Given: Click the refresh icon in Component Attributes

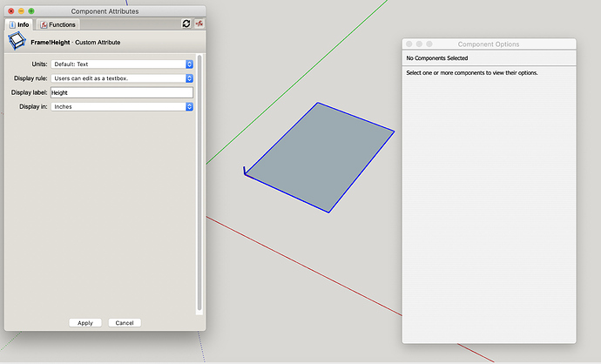Looking at the screenshot, I should click(186, 24).
